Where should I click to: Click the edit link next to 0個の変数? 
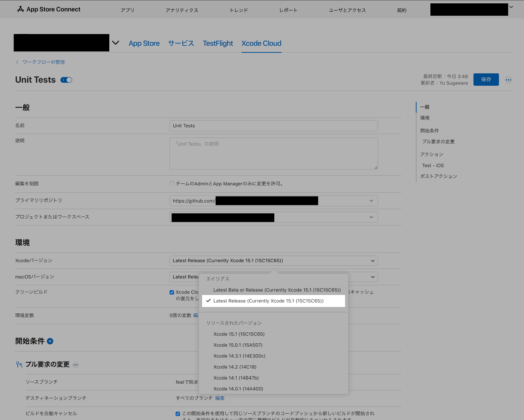coord(195,316)
